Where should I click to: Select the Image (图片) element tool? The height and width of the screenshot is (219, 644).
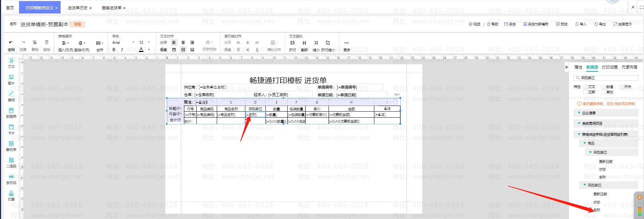(x=11, y=80)
